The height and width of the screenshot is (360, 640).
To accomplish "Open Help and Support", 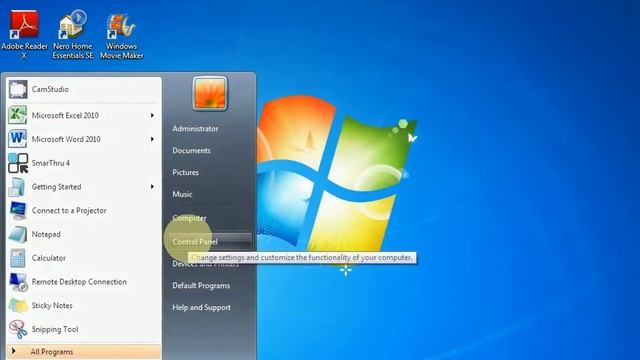I will click(201, 307).
